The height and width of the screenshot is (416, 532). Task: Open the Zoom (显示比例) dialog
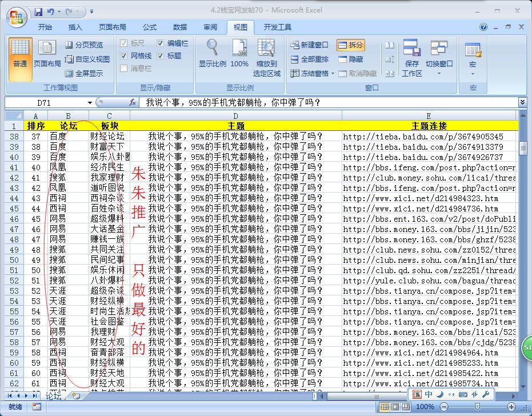point(212,54)
